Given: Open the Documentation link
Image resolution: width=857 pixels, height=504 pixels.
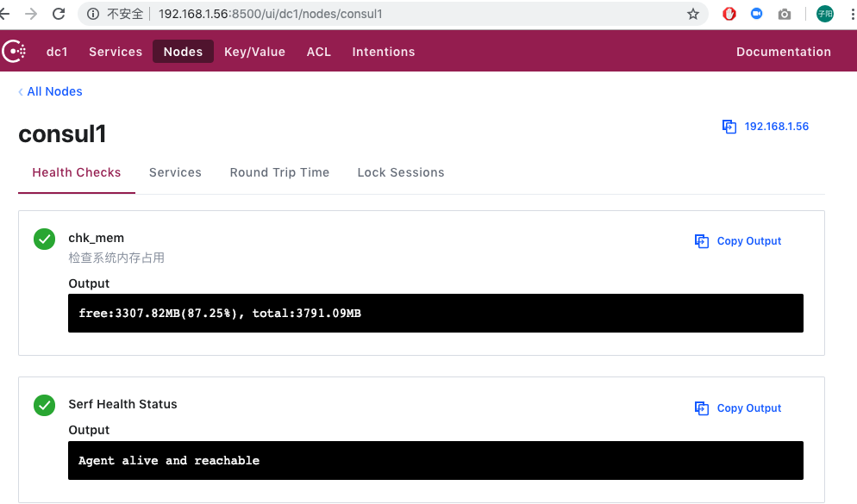Looking at the screenshot, I should [783, 52].
